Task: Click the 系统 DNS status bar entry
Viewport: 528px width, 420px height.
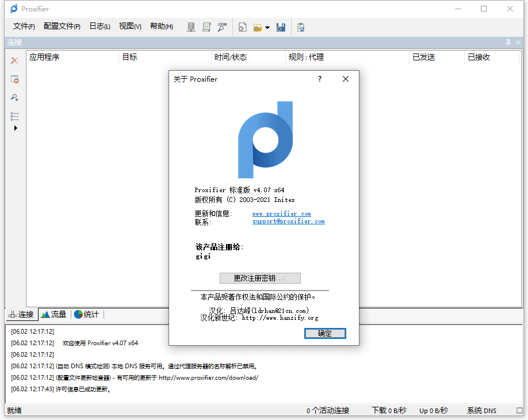Action: click(481, 410)
